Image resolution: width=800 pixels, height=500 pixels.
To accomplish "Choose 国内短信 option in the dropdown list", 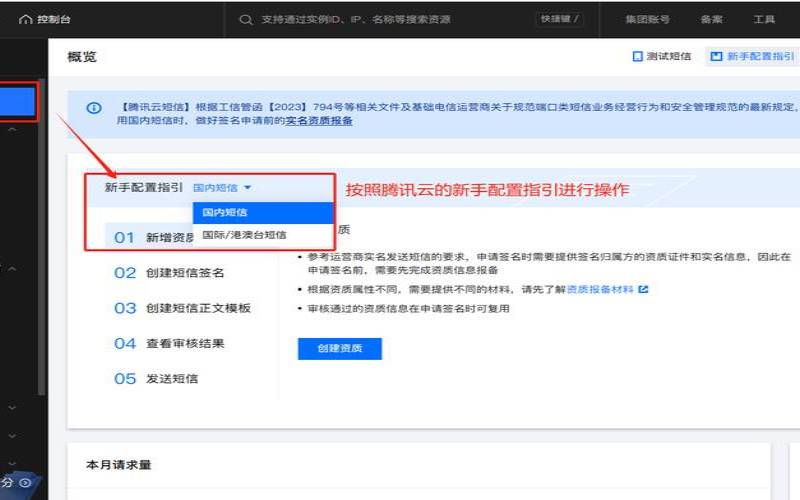I will [x=263, y=213].
